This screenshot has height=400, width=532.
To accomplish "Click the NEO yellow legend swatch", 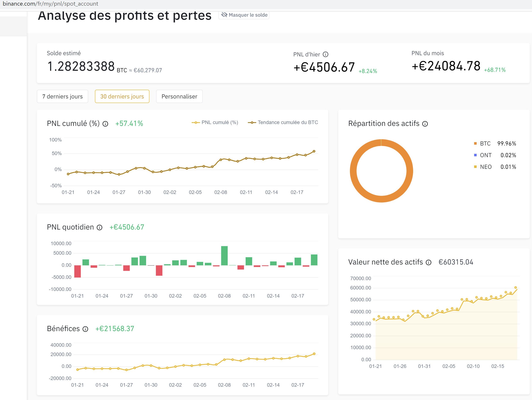I will click(x=475, y=167).
